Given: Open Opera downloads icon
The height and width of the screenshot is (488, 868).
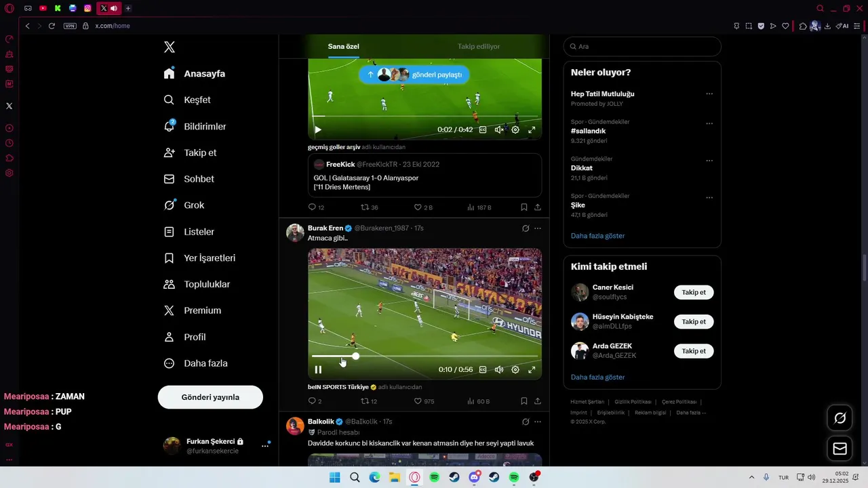Looking at the screenshot, I should pyautogui.click(x=827, y=26).
